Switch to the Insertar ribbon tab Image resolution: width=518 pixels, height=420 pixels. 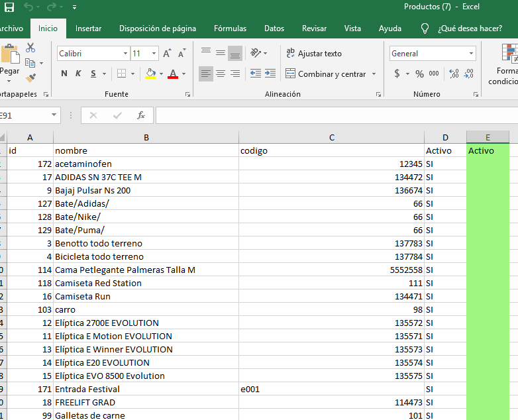point(88,28)
